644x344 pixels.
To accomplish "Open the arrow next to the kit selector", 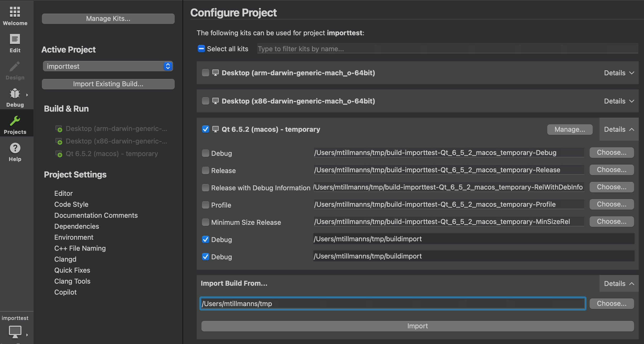I will pyautogui.click(x=27, y=335).
